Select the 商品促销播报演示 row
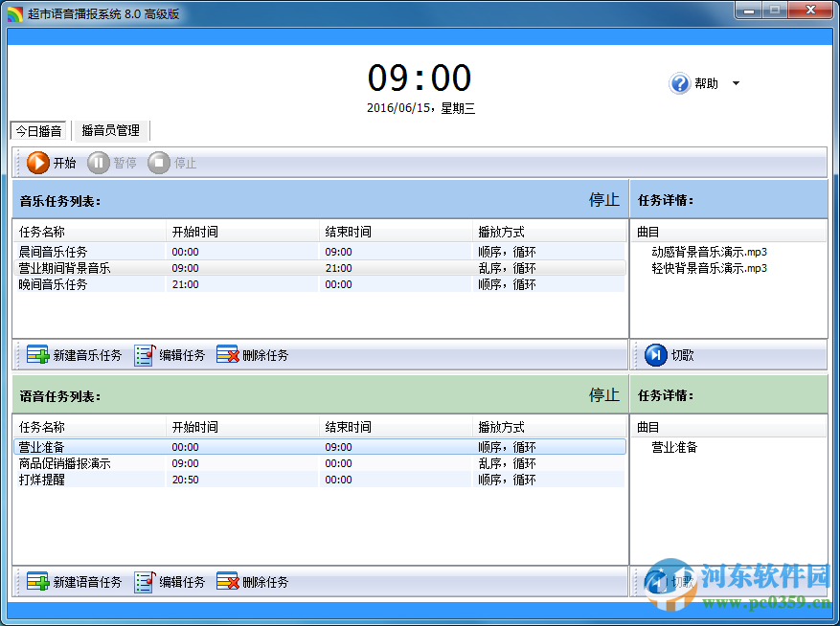The height and width of the screenshot is (626, 840). [320, 463]
